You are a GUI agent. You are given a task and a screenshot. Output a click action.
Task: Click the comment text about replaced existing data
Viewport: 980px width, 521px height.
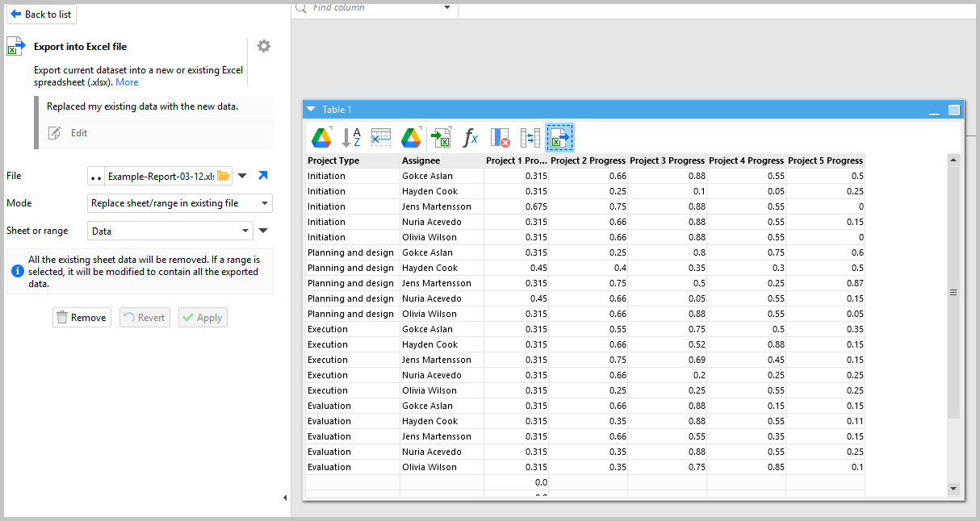(x=142, y=106)
